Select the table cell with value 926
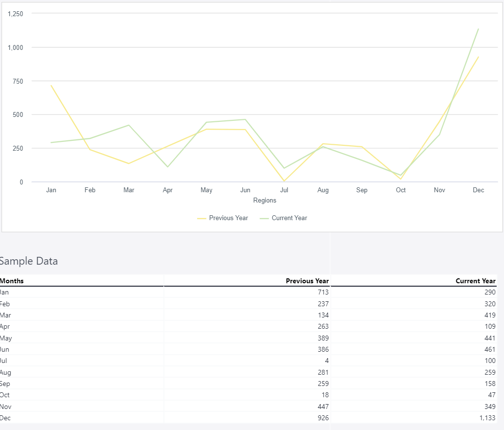The height and width of the screenshot is (430, 504). 323,418
